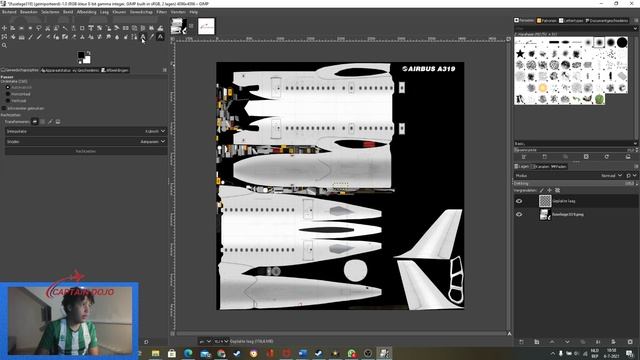This screenshot has width=640, height=360.
Task: Raise the selected layer one step
Action: 552,342
